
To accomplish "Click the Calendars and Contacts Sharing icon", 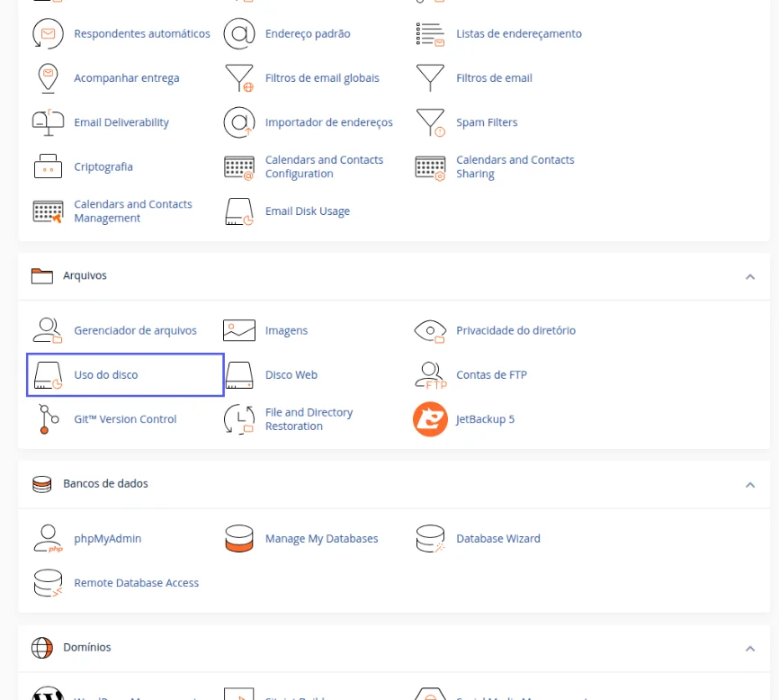I will pos(430,167).
